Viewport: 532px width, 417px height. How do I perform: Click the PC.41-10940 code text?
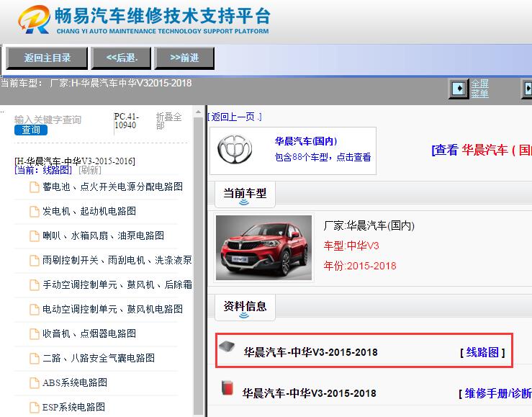coord(127,121)
